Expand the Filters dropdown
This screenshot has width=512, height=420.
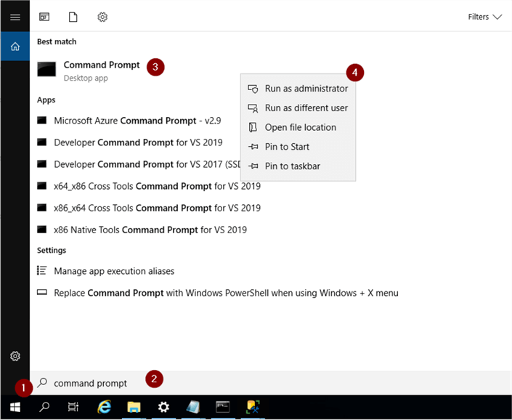(484, 17)
